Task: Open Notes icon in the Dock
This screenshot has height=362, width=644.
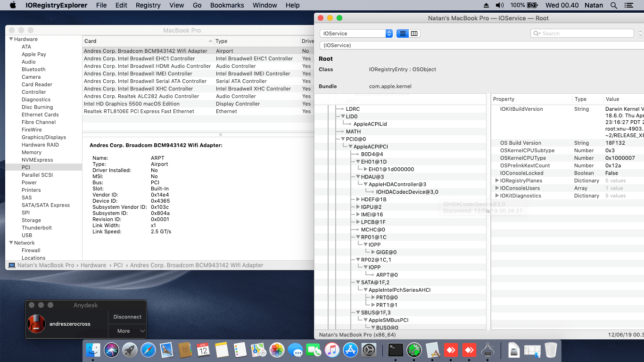Action: pos(222,350)
